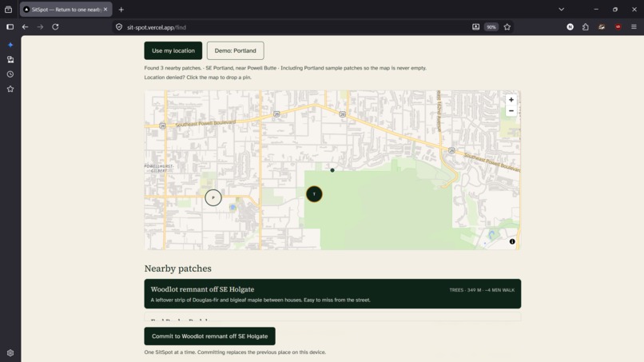Screen dimensions: 644x362
Task: Expand the list all tabs dropdown
Action: click(562, 10)
